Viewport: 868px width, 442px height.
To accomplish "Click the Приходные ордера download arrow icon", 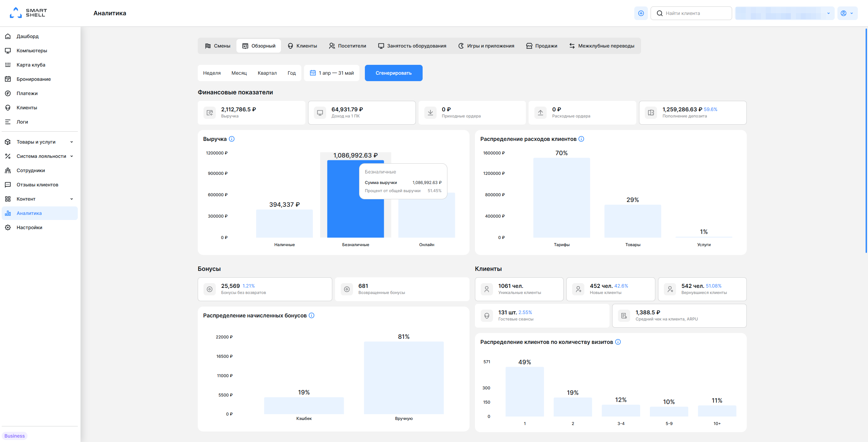I will pyautogui.click(x=430, y=113).
